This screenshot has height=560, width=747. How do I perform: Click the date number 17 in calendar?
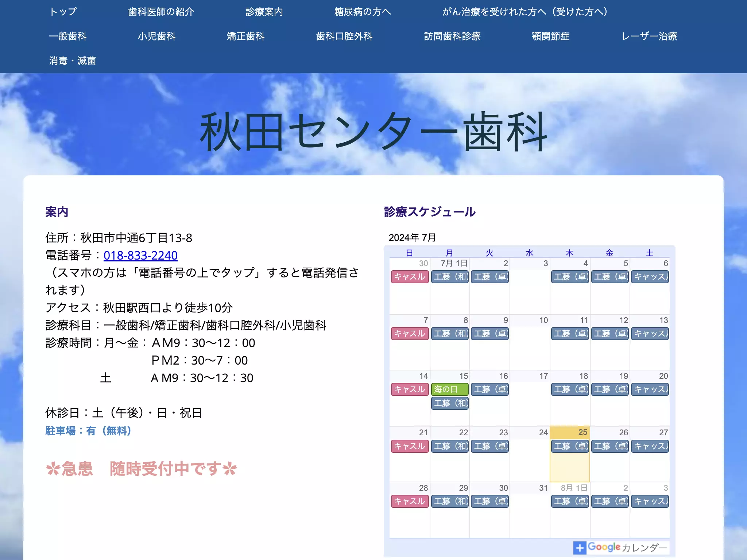pos(543,376)
